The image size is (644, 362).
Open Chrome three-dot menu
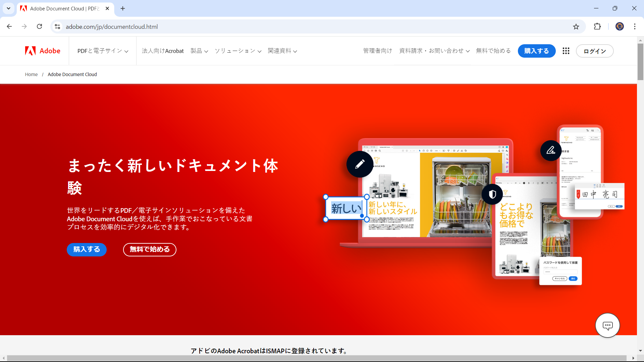point(635,26)
